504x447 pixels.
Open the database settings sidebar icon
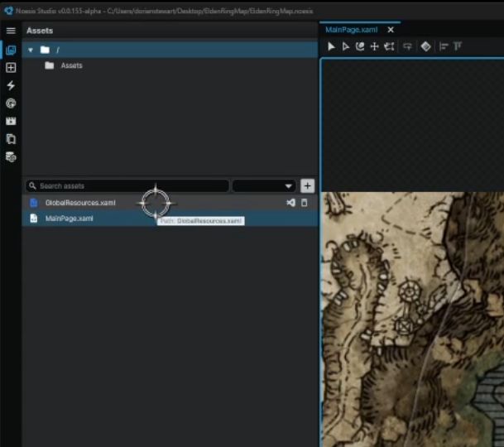[11, 157]
